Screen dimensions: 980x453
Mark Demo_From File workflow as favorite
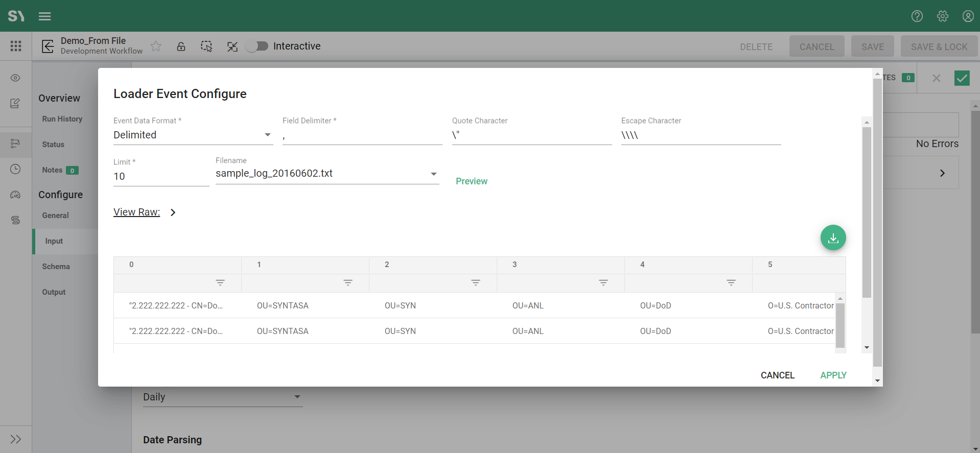click(156, 46)
